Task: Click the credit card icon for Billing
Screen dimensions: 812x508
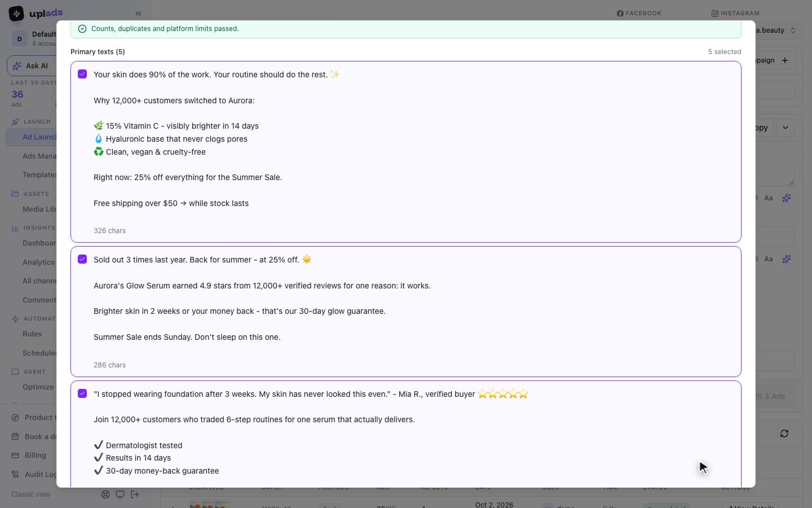Action: 15,456
